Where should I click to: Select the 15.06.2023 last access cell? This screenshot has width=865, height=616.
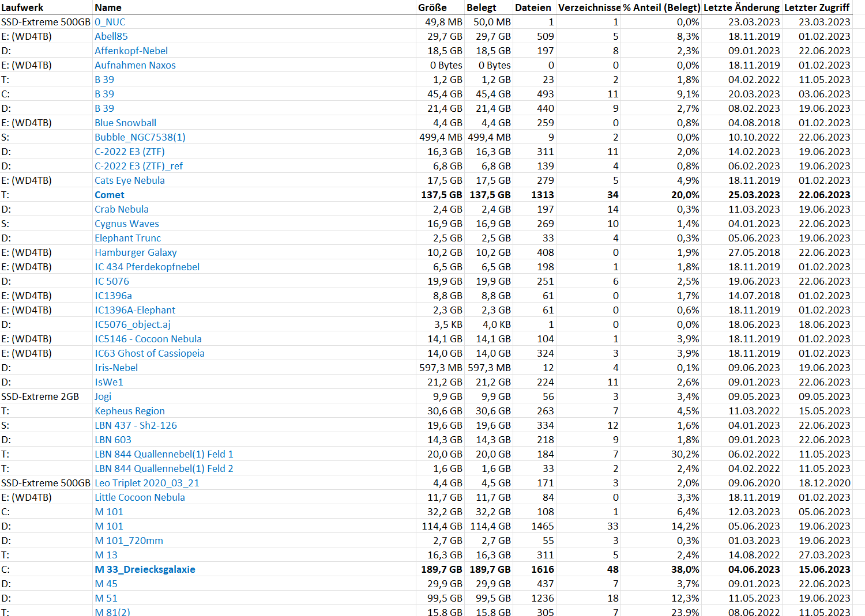(x=825, y=569)
